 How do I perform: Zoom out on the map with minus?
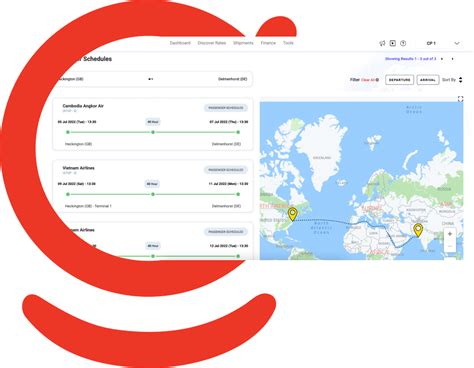click(450, 246)
